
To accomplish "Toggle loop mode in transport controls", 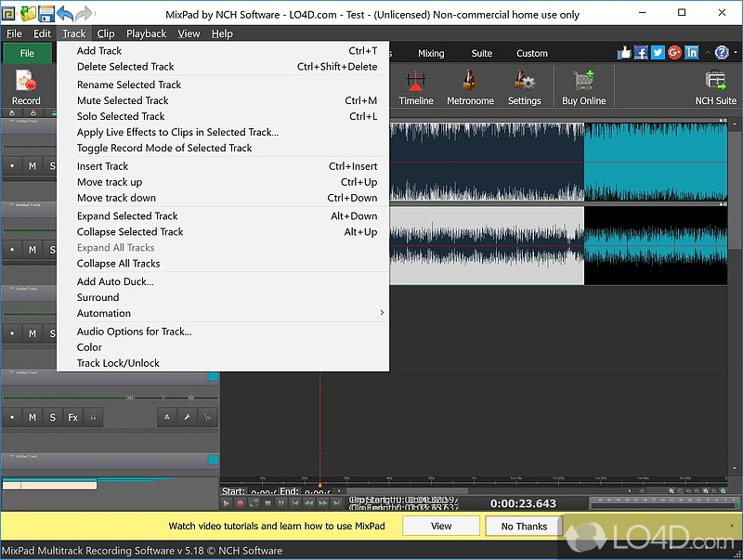I will (254, 502).
